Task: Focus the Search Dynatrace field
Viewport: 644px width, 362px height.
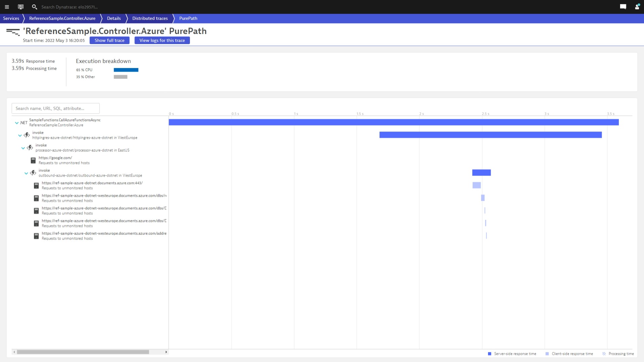Action: (70, 7)
